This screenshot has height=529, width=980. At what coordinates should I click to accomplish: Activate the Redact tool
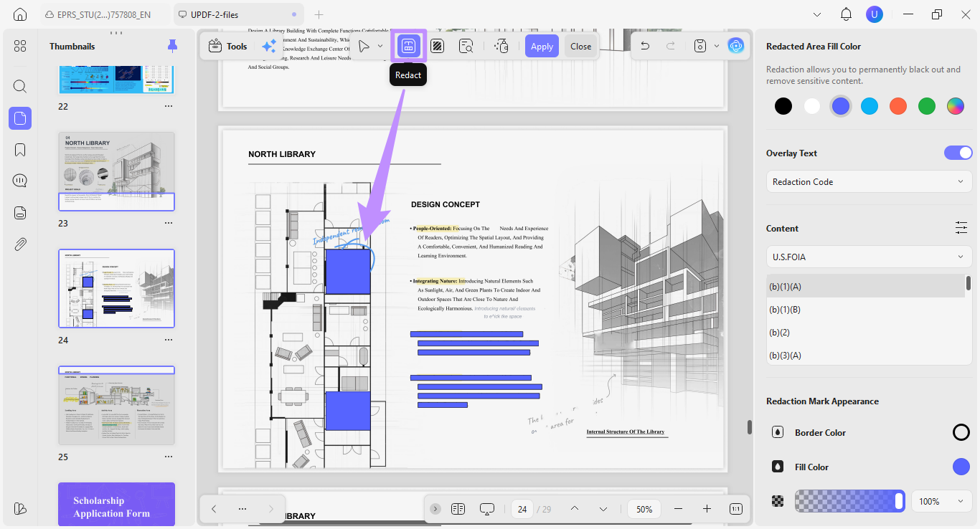coord(408,47)
